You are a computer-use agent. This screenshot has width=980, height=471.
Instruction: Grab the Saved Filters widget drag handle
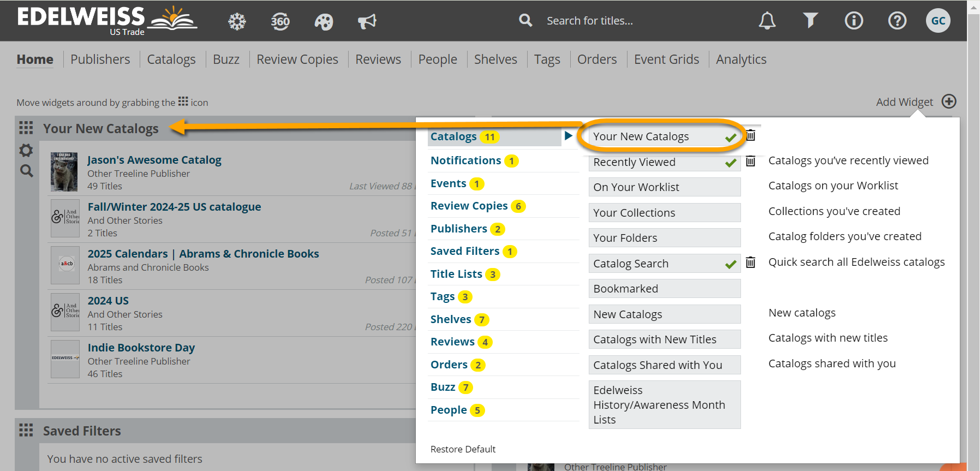click(x=26, y=430)
